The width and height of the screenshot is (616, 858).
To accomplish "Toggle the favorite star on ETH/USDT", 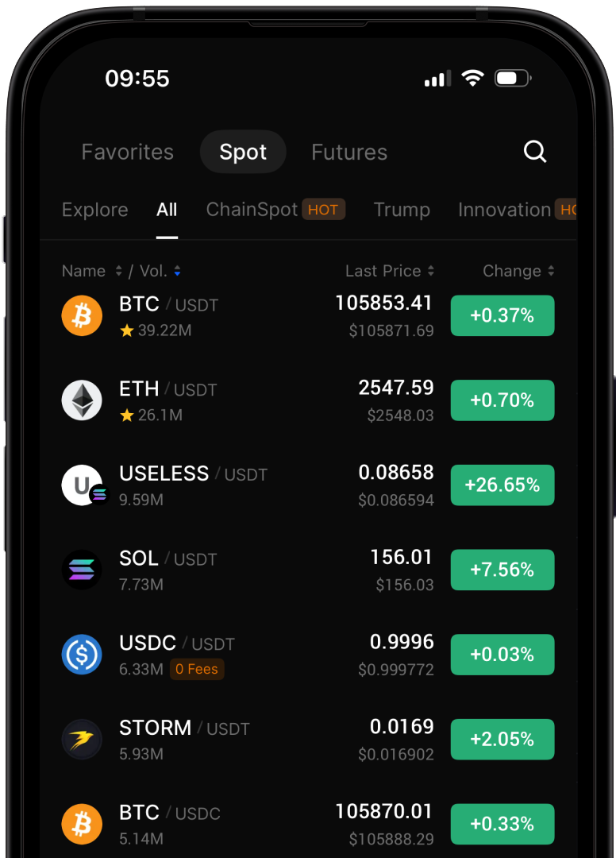I will 127,415.
